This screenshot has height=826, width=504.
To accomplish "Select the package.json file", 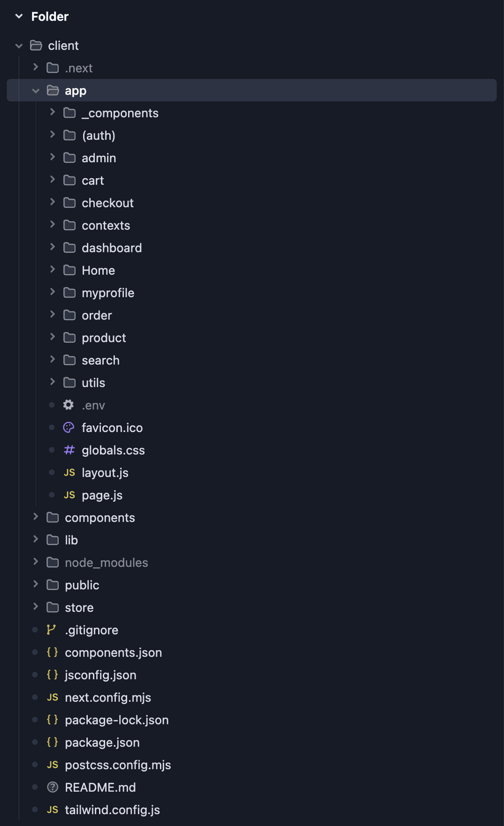I will 102,742.
